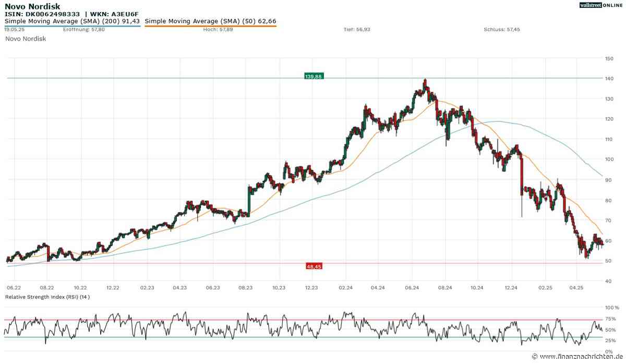The height and width of the screenshot is (364, 626).
Task: Click the green 139,88 high marker
Action: tap(315, 76)
